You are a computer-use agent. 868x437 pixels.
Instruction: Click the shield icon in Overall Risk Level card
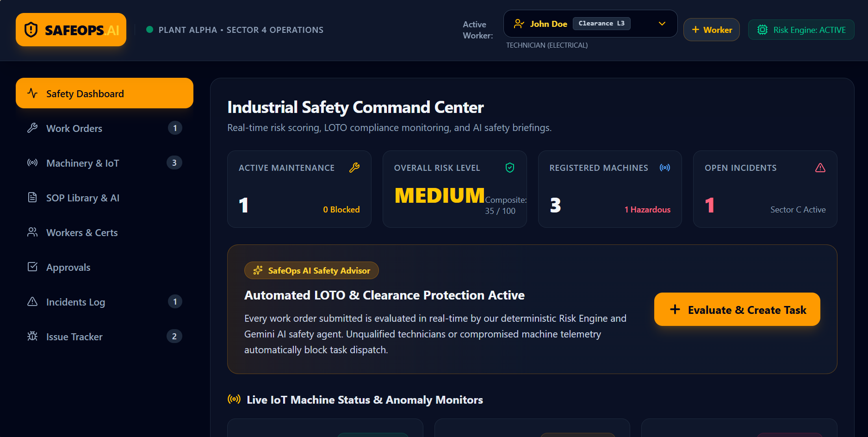tap(510, 168)
